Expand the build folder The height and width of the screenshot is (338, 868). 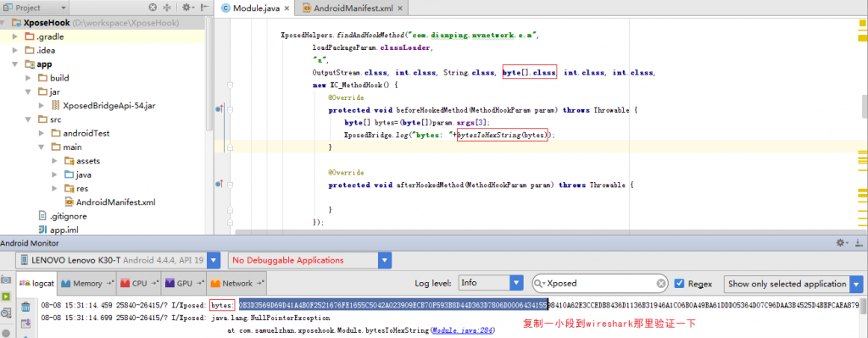[x=29, y=78]
